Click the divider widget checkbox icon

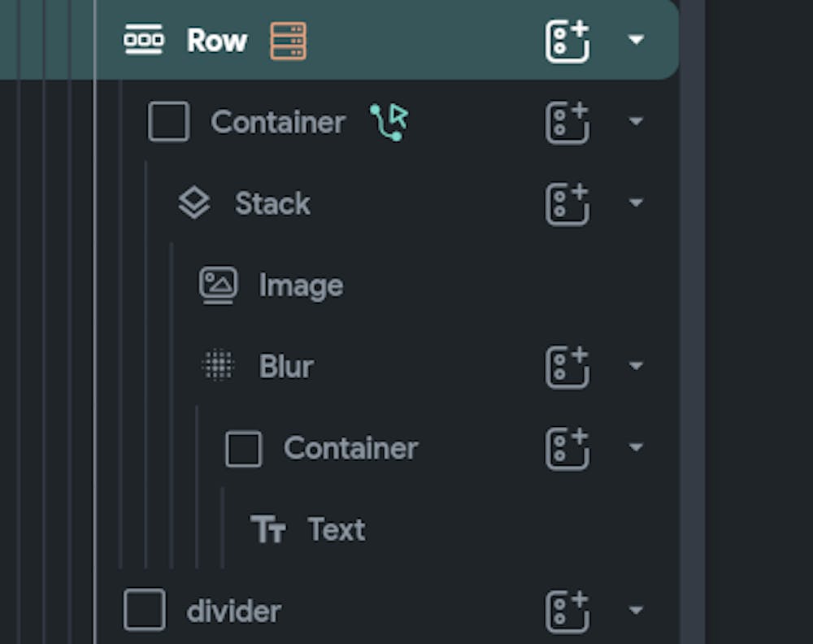(144, 610)
